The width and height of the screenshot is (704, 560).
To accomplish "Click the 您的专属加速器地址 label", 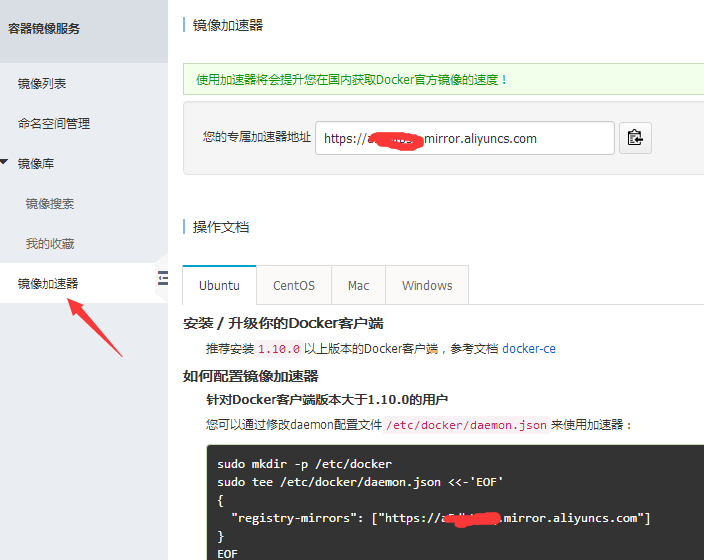I will click(x=256, y=137).
